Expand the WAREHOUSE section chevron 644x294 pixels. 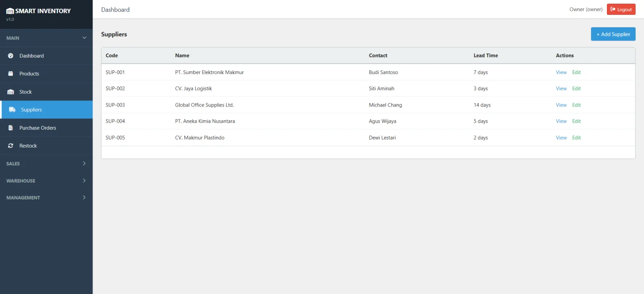point(84,181)
